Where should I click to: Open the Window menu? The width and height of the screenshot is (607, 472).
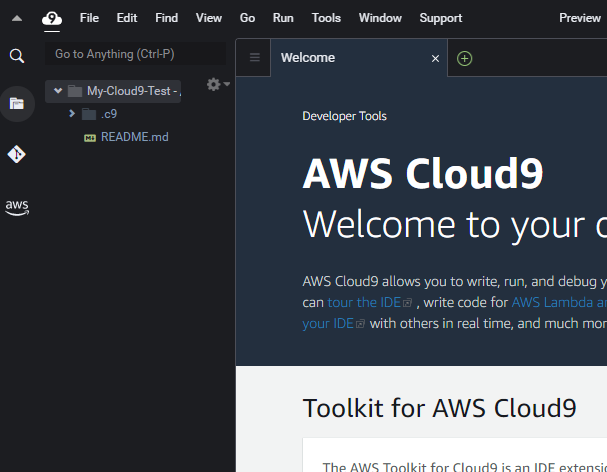click(x=380, y=18)
